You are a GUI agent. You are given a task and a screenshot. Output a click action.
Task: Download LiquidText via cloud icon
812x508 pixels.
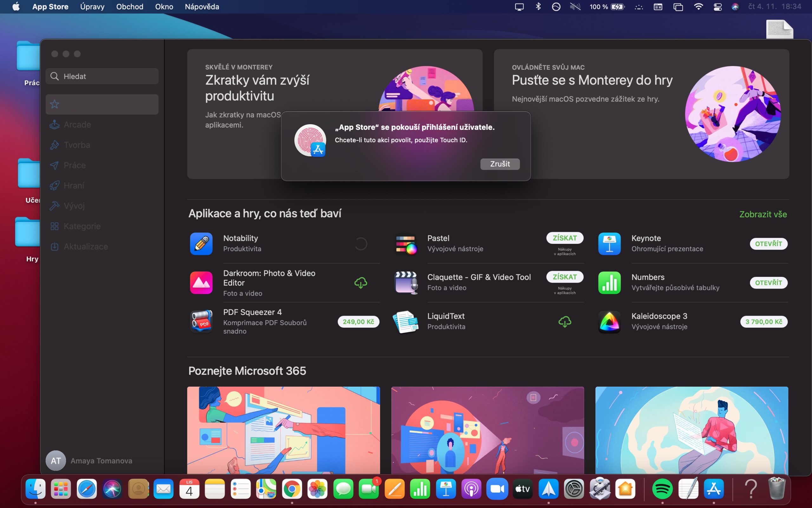(x=565, y=322)
